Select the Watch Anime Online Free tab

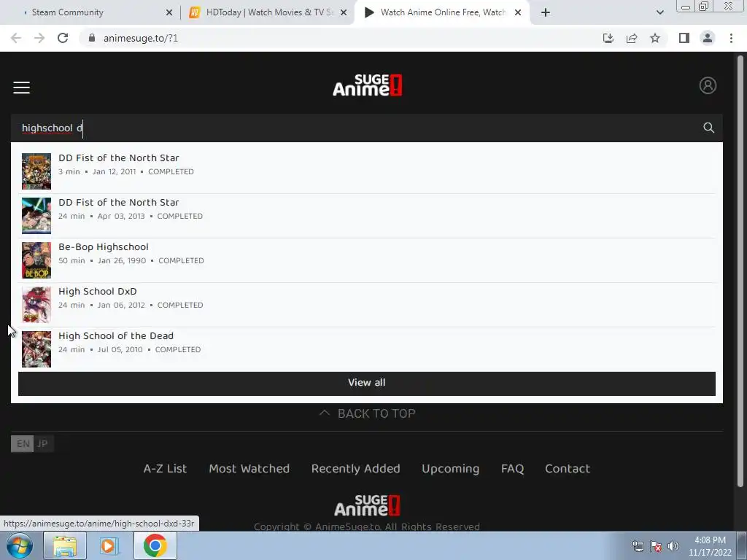[x=441, y=12]
